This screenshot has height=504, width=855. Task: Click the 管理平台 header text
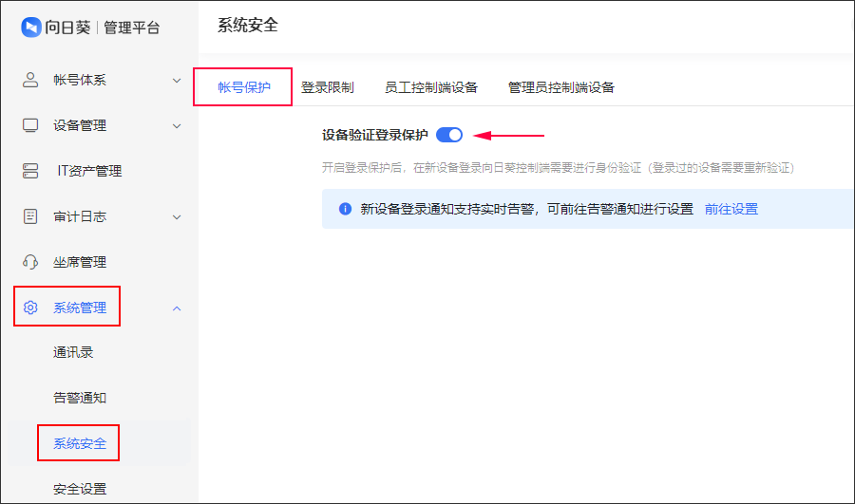tap(131, 28)
